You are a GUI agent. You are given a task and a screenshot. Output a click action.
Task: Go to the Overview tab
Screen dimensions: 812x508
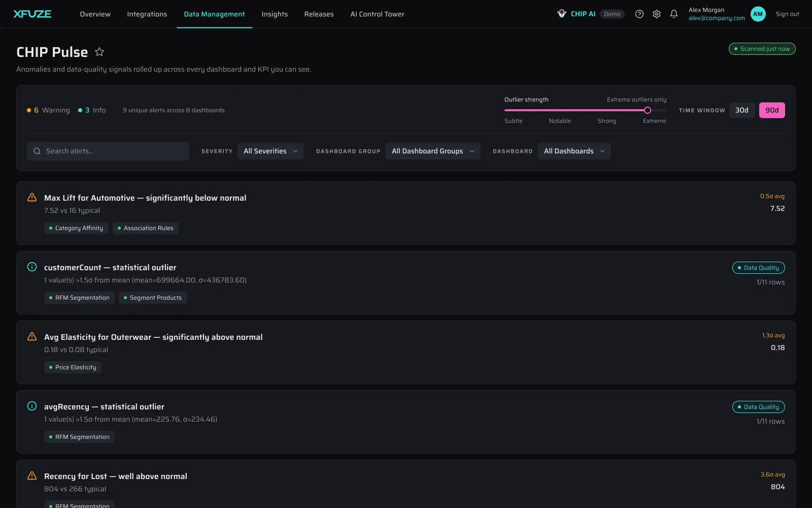[x=95, y=14]
